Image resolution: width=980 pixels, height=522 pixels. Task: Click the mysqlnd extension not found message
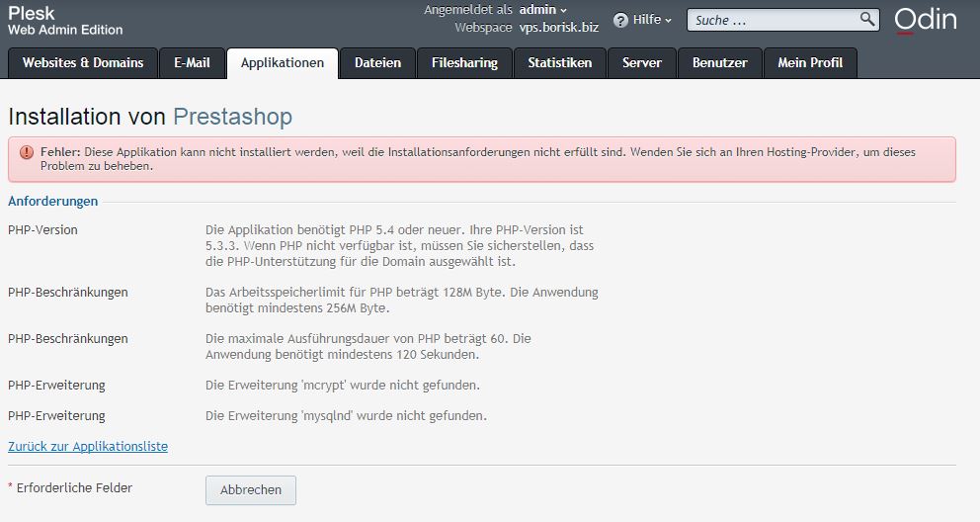(x=346, y=416)
